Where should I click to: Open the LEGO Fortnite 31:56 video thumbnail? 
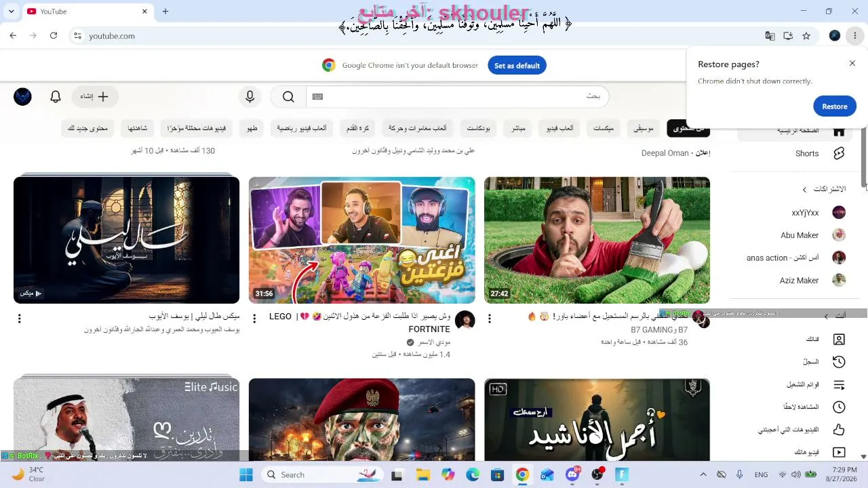coord(361,240)
